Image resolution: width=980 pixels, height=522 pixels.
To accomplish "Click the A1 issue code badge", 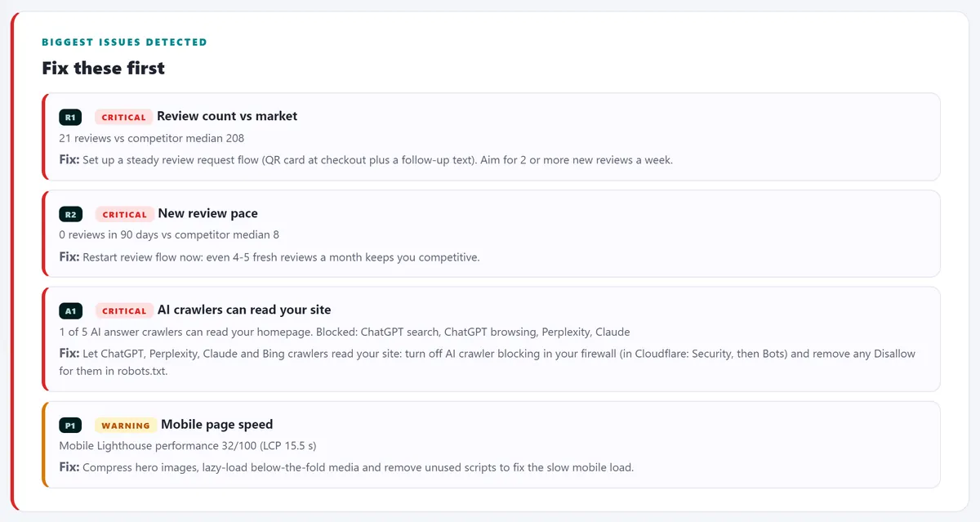I will tap(70, 310).
